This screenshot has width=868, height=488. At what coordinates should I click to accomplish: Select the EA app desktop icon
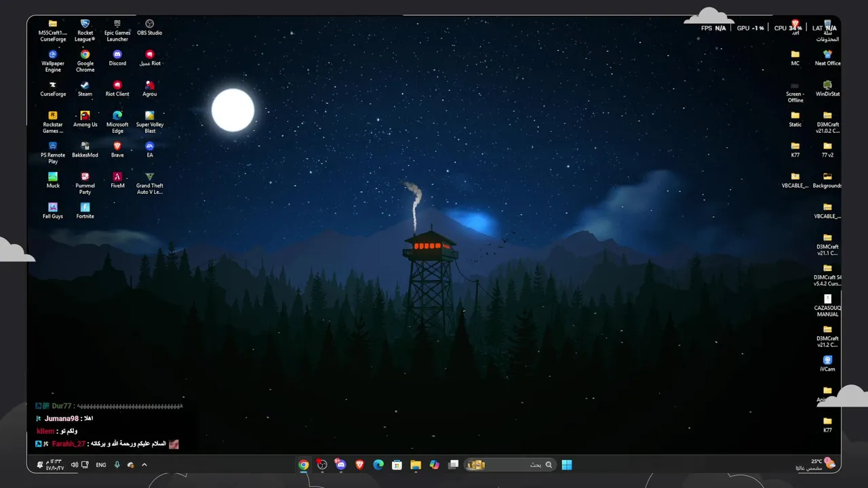(150, 150)
